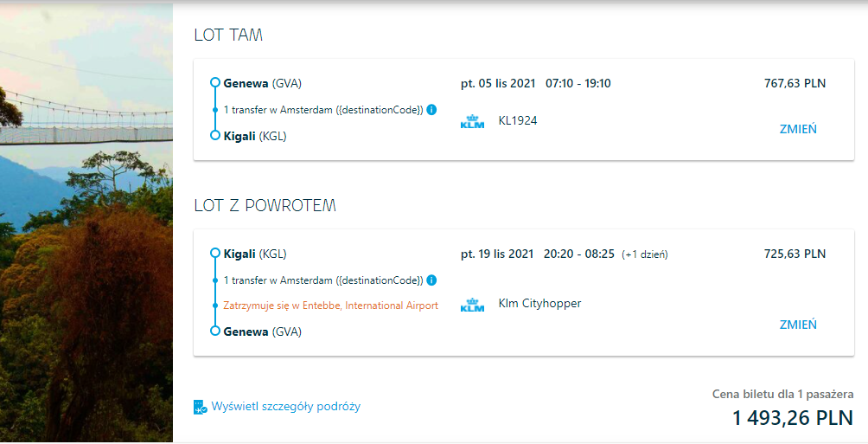The image size is (868, 444).
Task: Click info icon beside outbound Amsterdam transfer
Action: [431, 110]
